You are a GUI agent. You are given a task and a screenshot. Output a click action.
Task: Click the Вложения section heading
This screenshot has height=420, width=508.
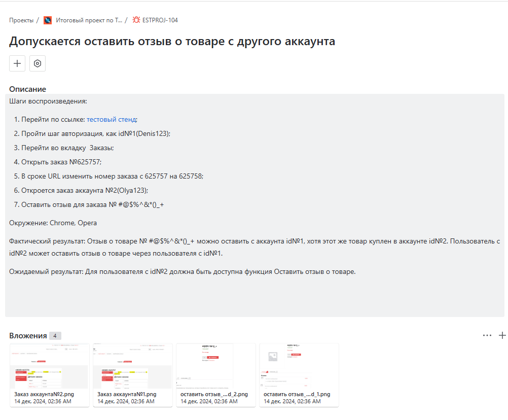tap(28, 335)
